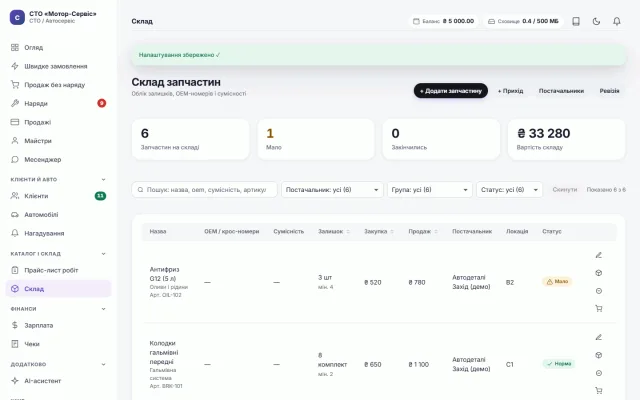Viewport: 640px width, 400px height.
Task: Click cart icon in Колодки гальмівні row
Action: pos(598,391)
